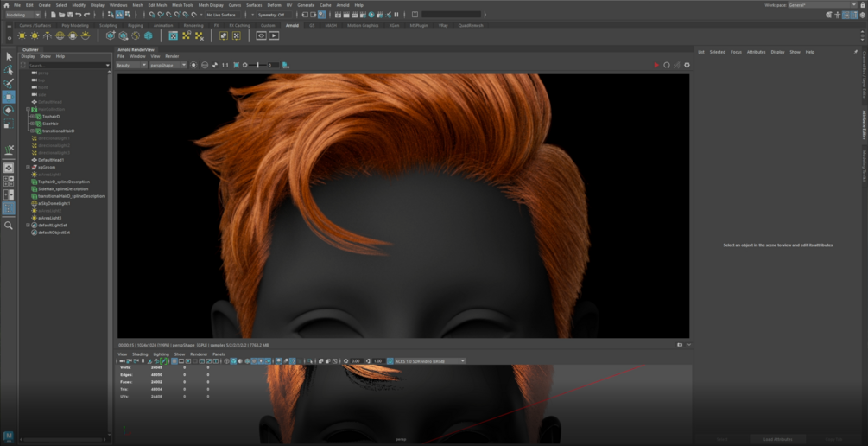Lock the workspace with padlock icon
The height and width of the screenshot is (446, 868).
point(863,5)
